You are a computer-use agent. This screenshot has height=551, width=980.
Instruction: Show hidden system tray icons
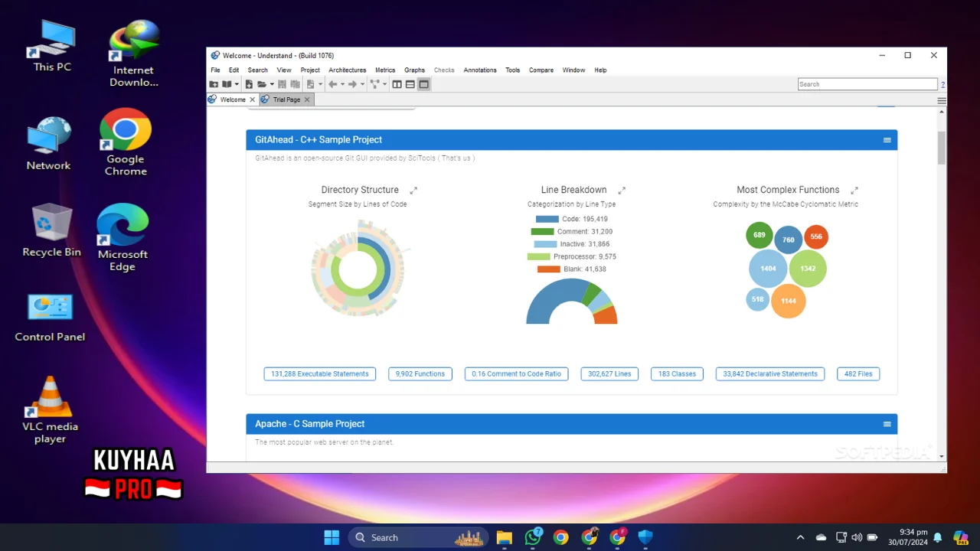pos(801,537)
